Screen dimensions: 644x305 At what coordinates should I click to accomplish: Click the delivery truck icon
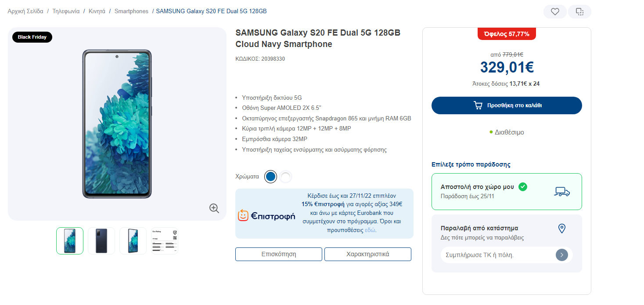pos(562,192)
